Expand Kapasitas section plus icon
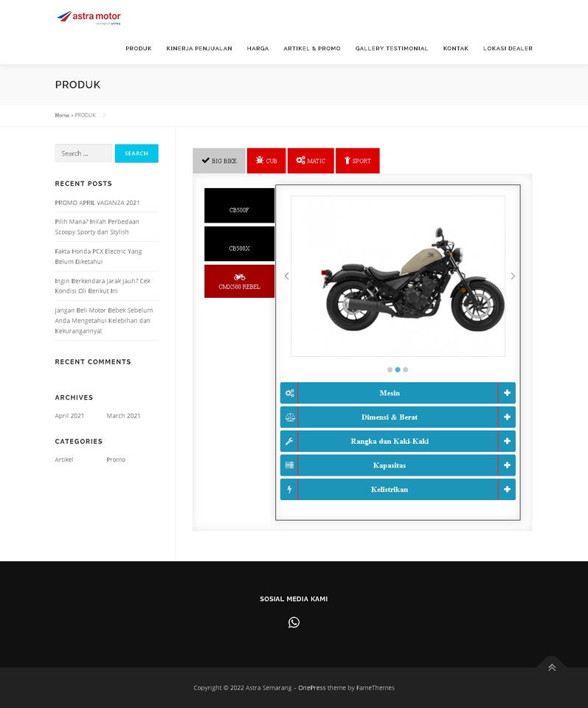 507,465
